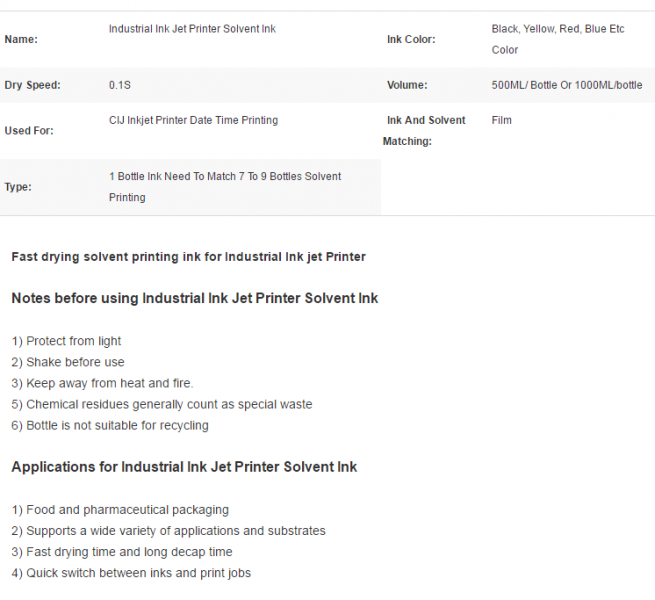Click '500ML/ Bottle Or 1000ML/bottle' volume value
Viewport: 655px width, 600px height.
pos(567,85)
